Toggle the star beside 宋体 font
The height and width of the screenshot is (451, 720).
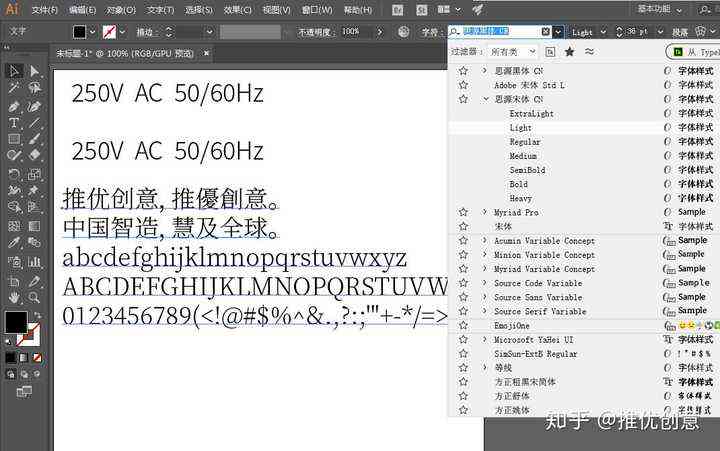(463, 226)
